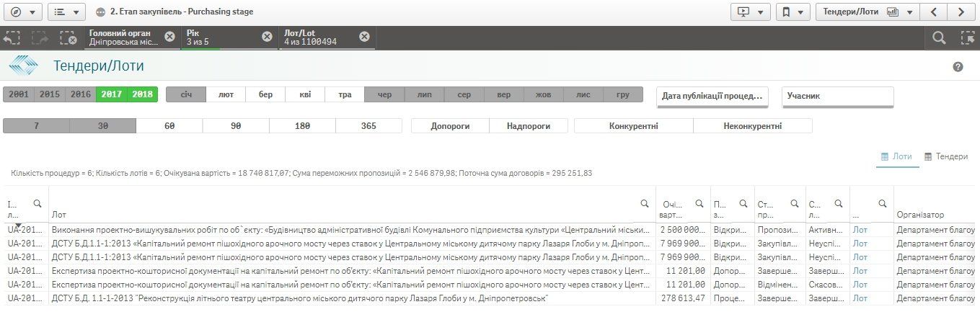
Task: Click the sheet title 2. Етап закупівель
Action: pyautogui.click(x=182, y=12)
